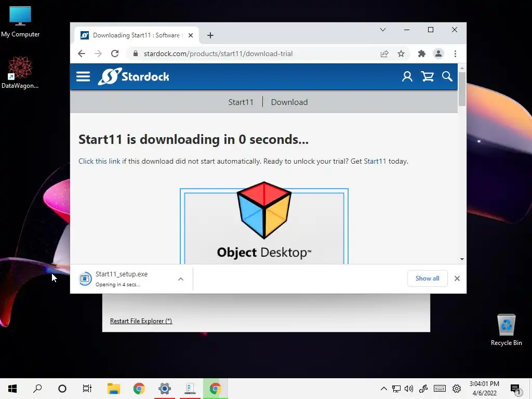Open the first Chrome taskbar icon

[x=139, y=389]
